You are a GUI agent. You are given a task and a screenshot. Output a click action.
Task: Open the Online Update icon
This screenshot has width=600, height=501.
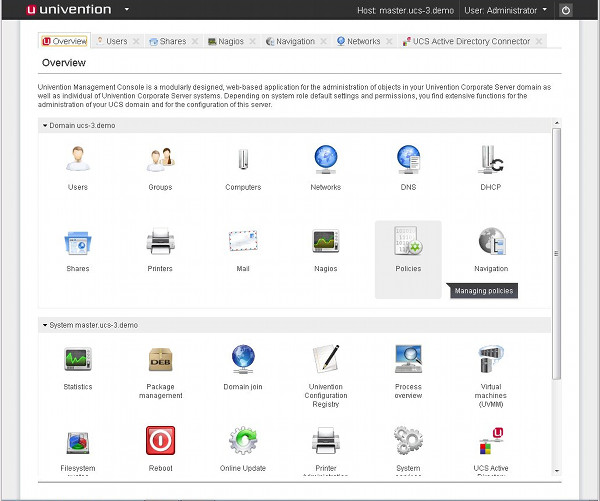click(243, 441)
